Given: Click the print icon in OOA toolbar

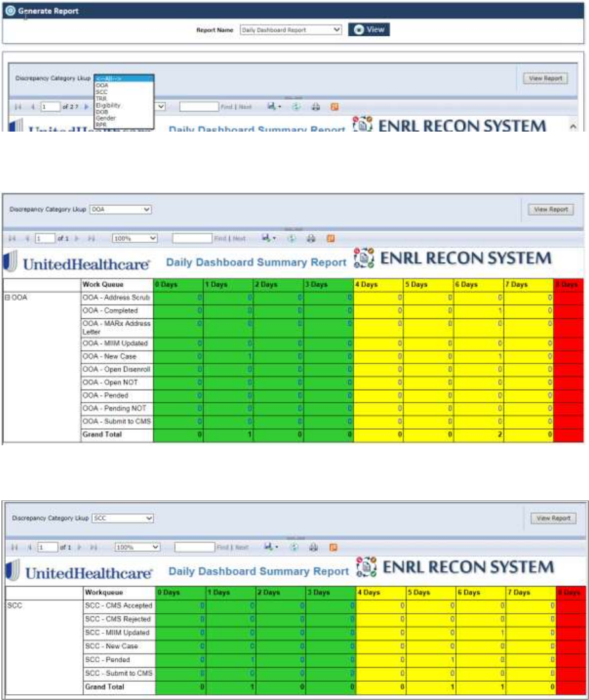Looking at the screenshot, I should point(311,239).
